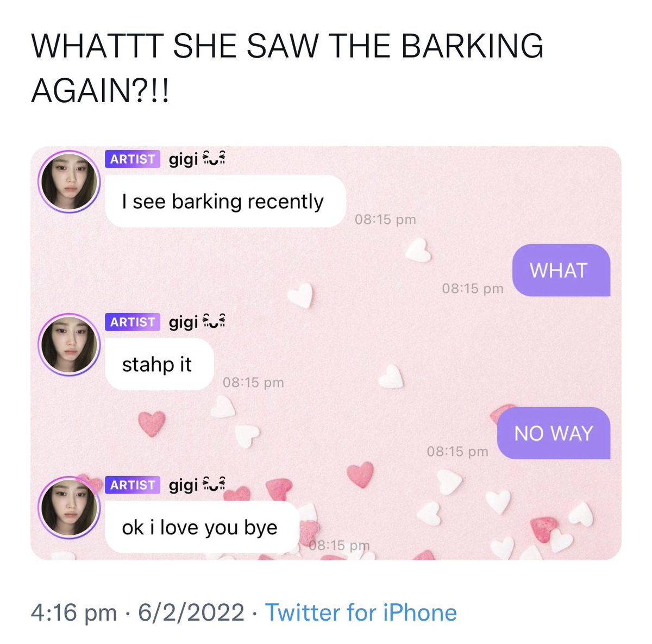Select the 'I see barking recently' message bubble
Image resolution: width=652 pixels, height=644 pixels.
click(x=225, y=201)
